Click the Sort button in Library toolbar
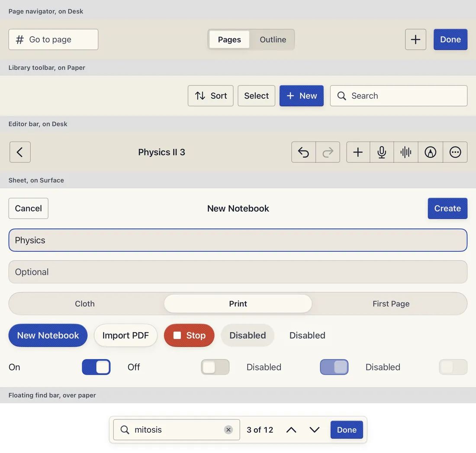476x453 pixels. pyautogui.click(x=210, y=96)
